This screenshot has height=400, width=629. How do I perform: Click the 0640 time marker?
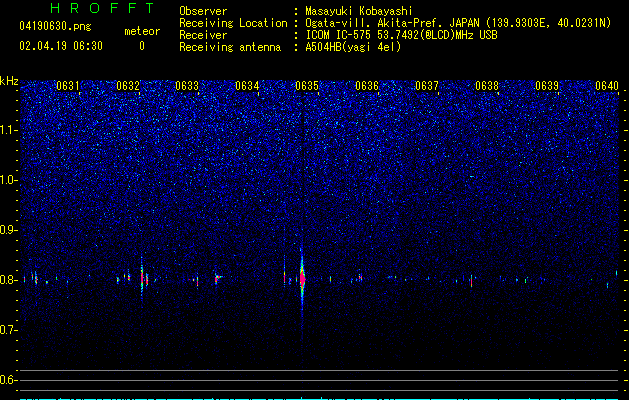(x=607, y=86)
